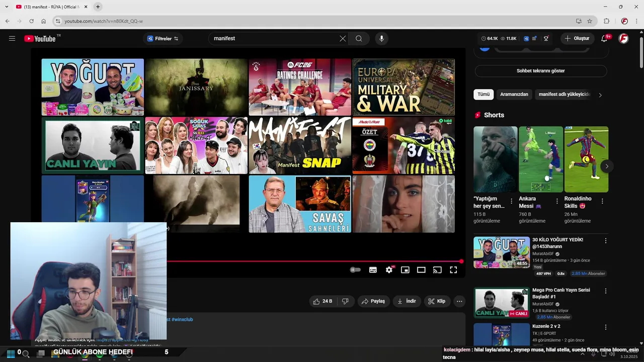Download video with İndir button
Viewport: 644px width, 362px height.
click(407, 301)
